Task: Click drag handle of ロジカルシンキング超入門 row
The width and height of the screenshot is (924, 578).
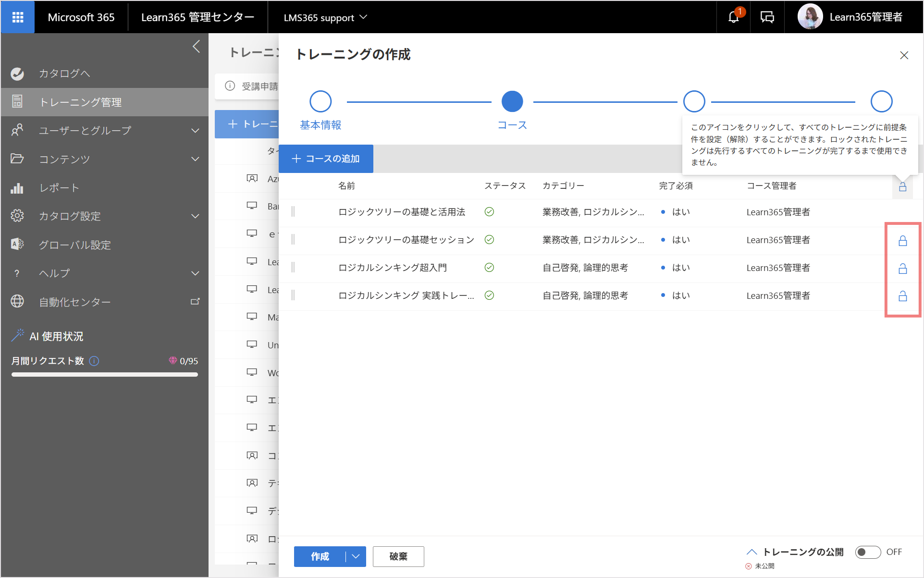Action: point(293,268)
